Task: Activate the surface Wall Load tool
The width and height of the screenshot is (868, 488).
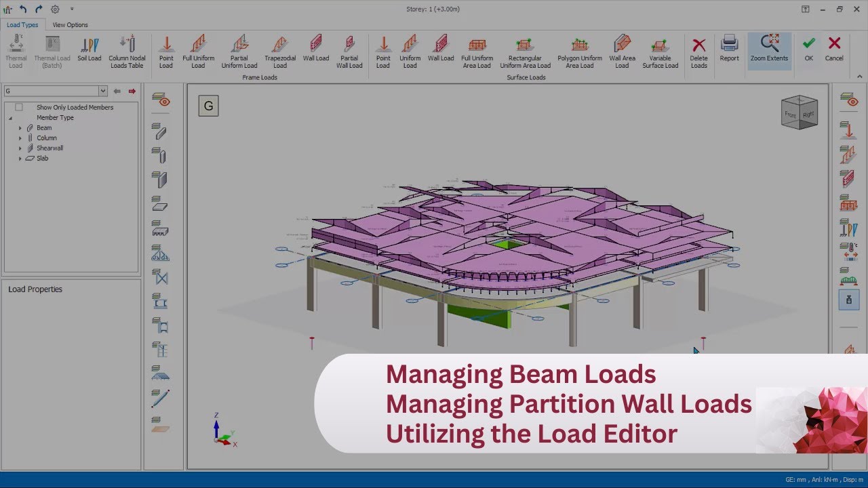Action: point(441,49)
